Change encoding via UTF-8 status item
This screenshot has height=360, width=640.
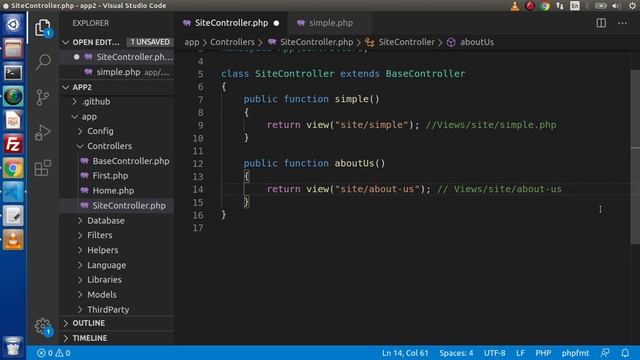coord(494,353)
